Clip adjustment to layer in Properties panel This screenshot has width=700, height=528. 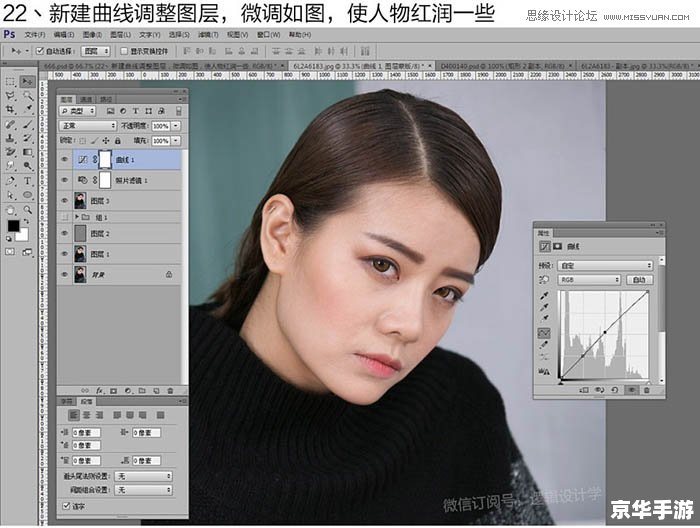coord(584,390)
